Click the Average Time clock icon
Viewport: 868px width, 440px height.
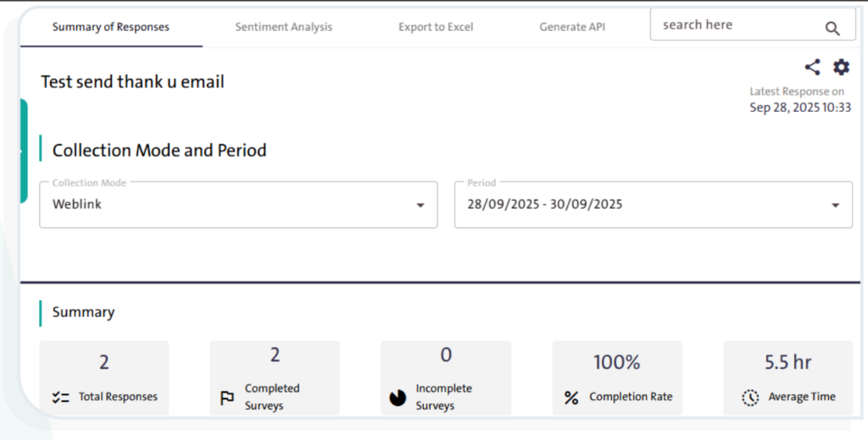(749, 398)
